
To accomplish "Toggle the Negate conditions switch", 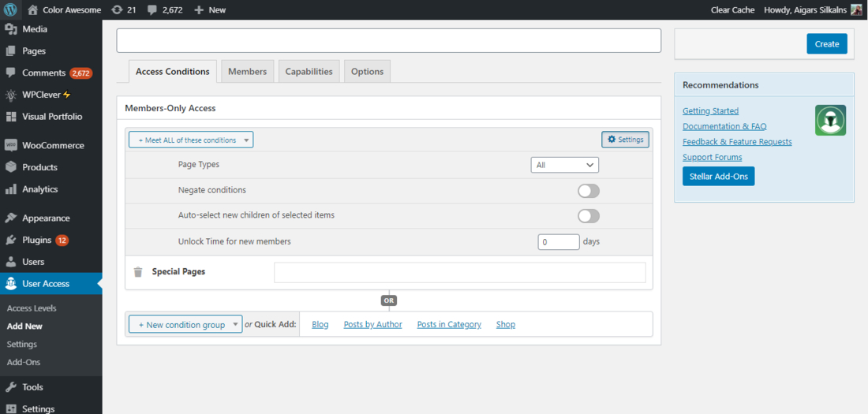I will [x=589, y=191].
